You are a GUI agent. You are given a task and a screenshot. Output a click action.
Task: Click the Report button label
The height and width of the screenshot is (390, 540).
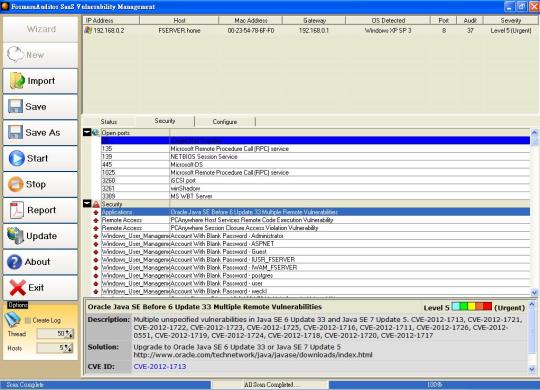point(41,210)
